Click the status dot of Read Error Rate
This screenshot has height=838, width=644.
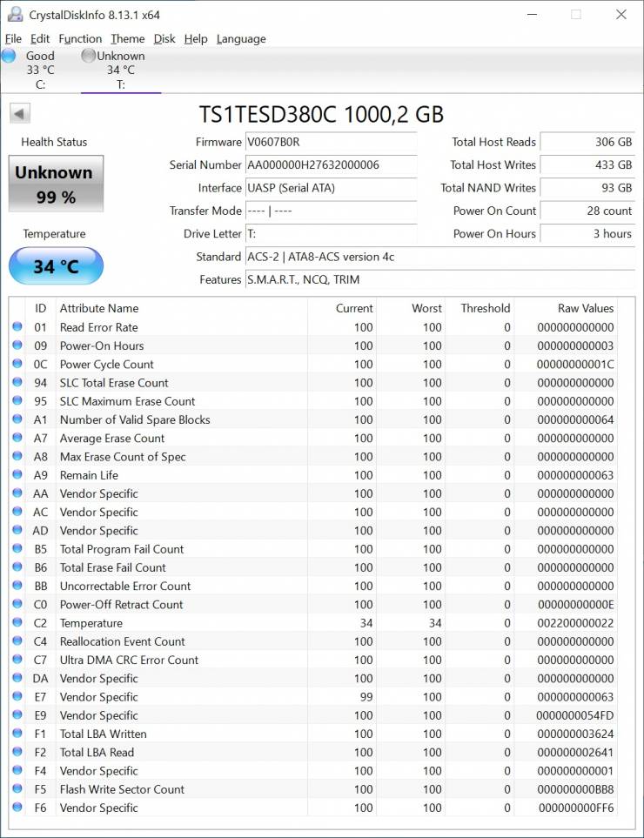click(17, 326)
